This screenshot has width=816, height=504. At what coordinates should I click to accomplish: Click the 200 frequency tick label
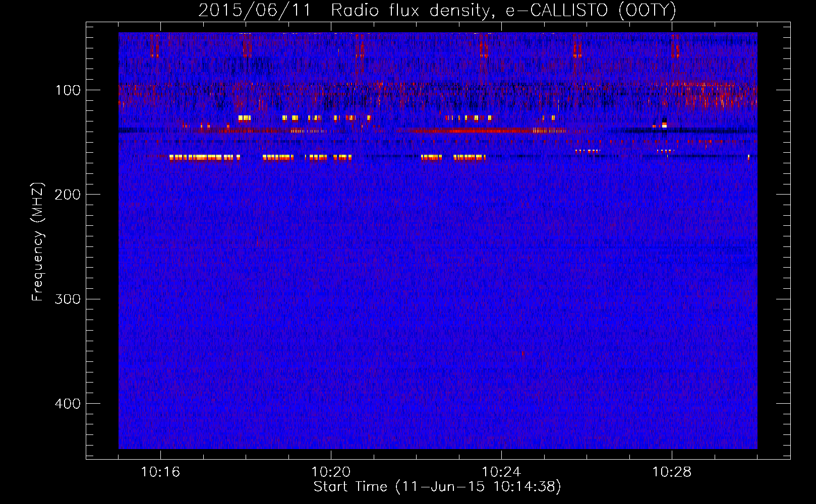[68, 195]
